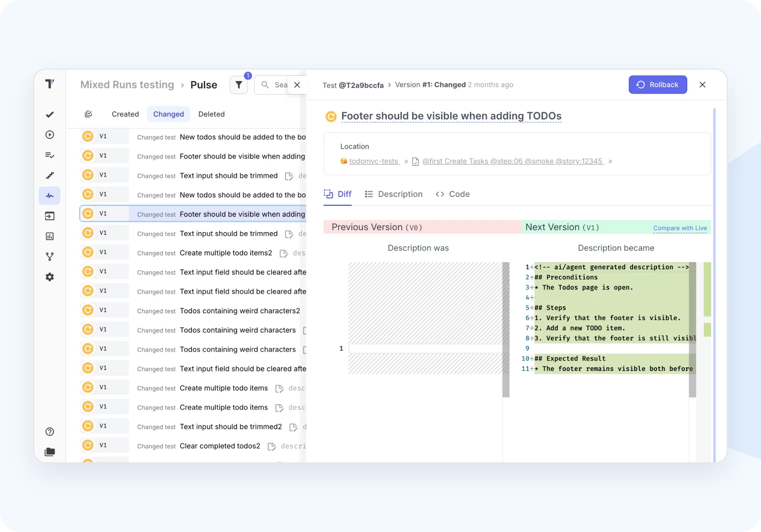Click the Compare with Live link
The height and width of the screenshot is (532, 761).
coord(679,228)
